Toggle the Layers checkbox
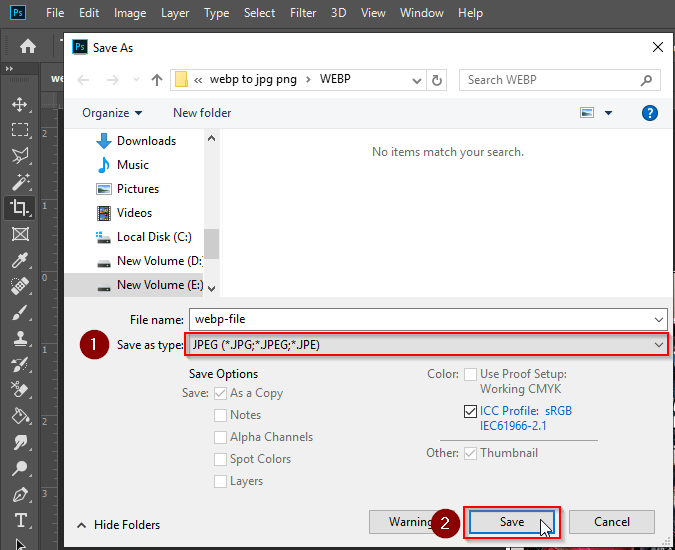Viewport: 675px width, 550px height. tap(220, 481)
